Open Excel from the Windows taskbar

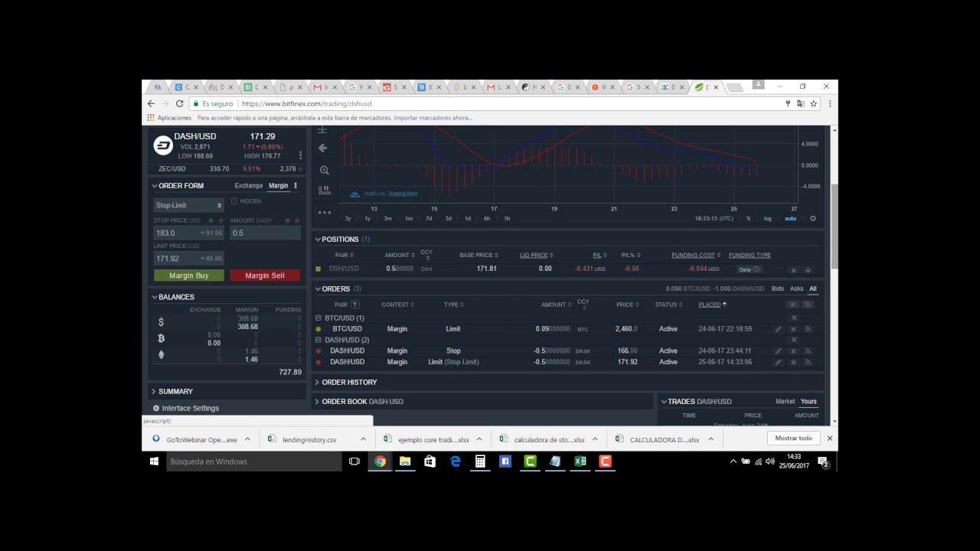coord(580,461)
